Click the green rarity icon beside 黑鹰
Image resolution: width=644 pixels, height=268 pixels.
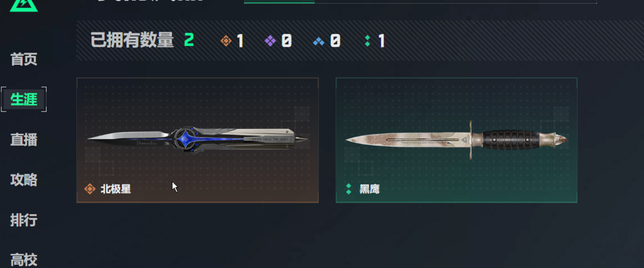coord(349,189)
